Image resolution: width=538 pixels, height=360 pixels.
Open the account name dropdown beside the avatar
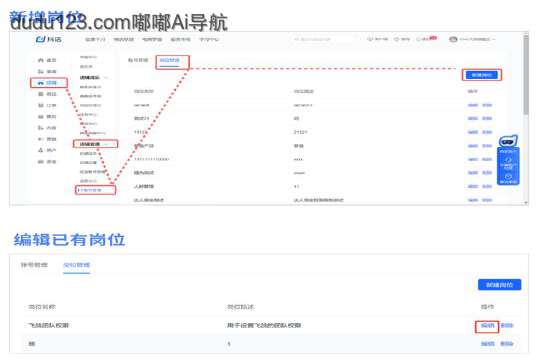477,39
